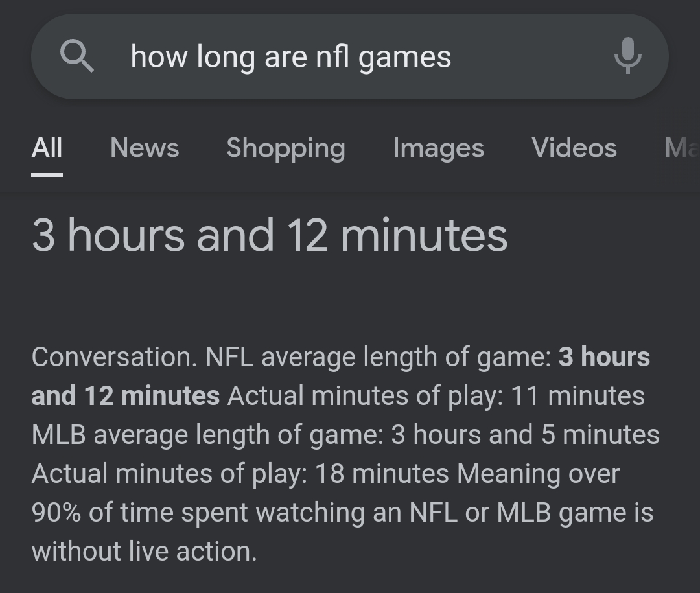
Task: Click empty space inside search bar after query
Action: point(531,57)
